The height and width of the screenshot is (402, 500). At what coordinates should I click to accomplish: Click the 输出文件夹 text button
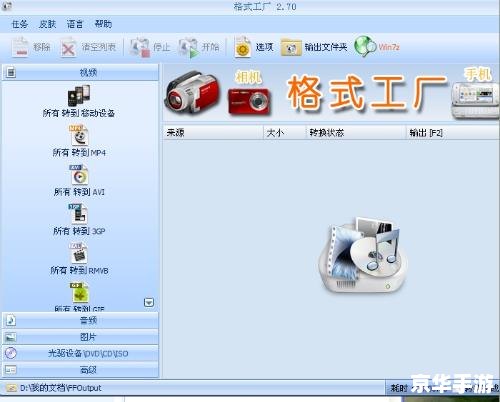coord(326,47)
